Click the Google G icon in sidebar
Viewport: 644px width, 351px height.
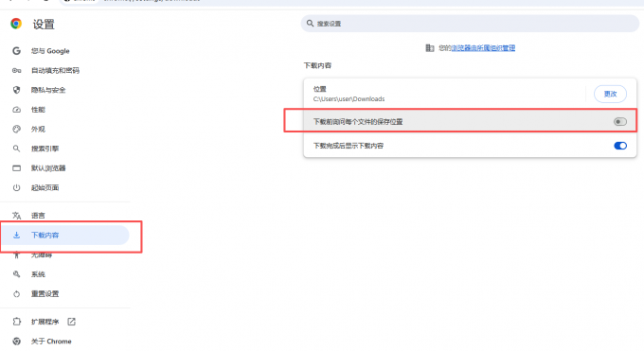click(x=16, y=51)
